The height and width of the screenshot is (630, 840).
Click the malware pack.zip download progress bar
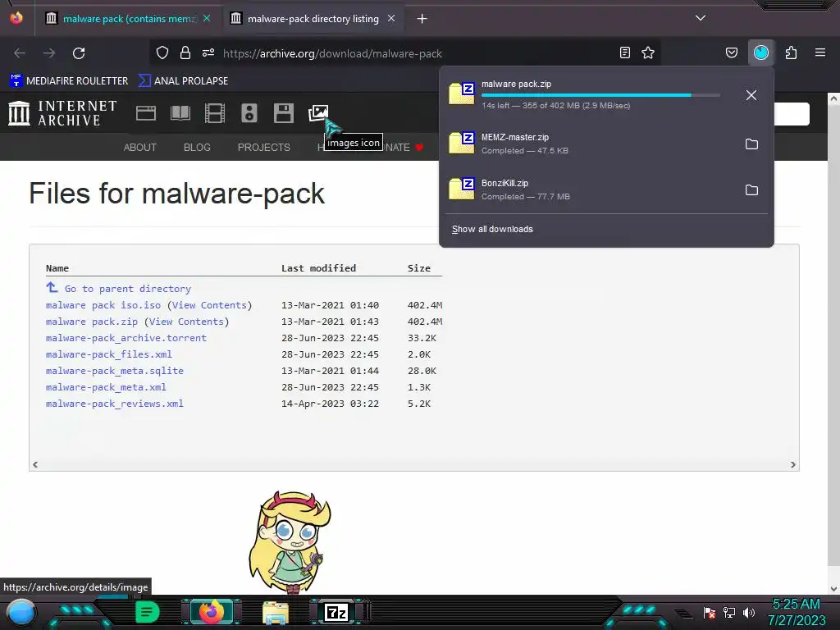pos(600,95)
